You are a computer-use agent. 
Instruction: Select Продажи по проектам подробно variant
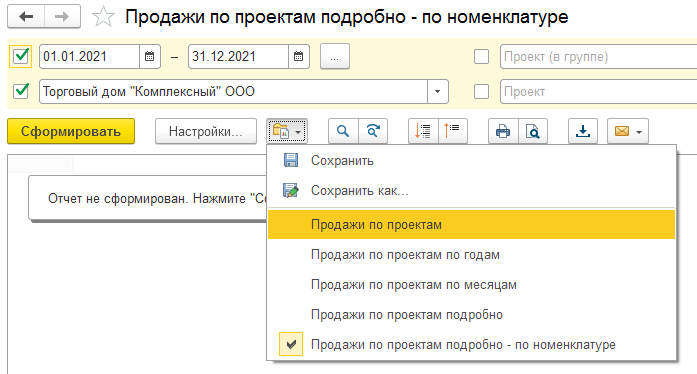tap(471, 315)
